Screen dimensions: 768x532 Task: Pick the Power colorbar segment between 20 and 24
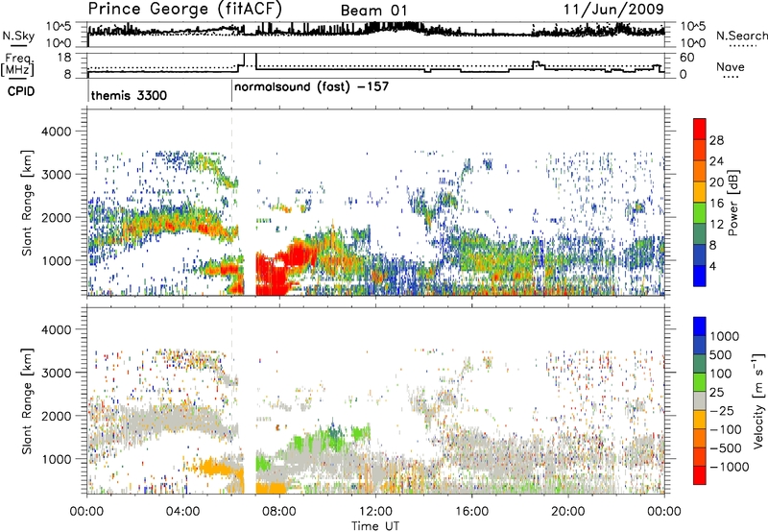(x=700, y=171)
